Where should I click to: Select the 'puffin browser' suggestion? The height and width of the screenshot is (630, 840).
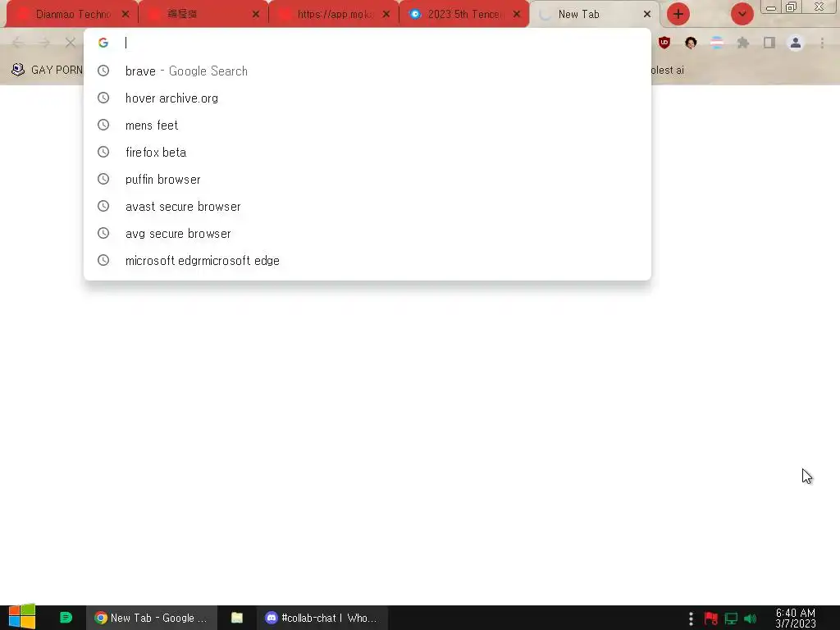tap(367, 180)
